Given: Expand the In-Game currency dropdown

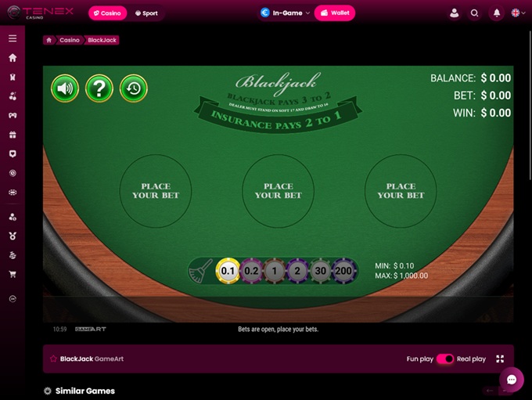Looking at the screenshot, I should tap(285, 13).
